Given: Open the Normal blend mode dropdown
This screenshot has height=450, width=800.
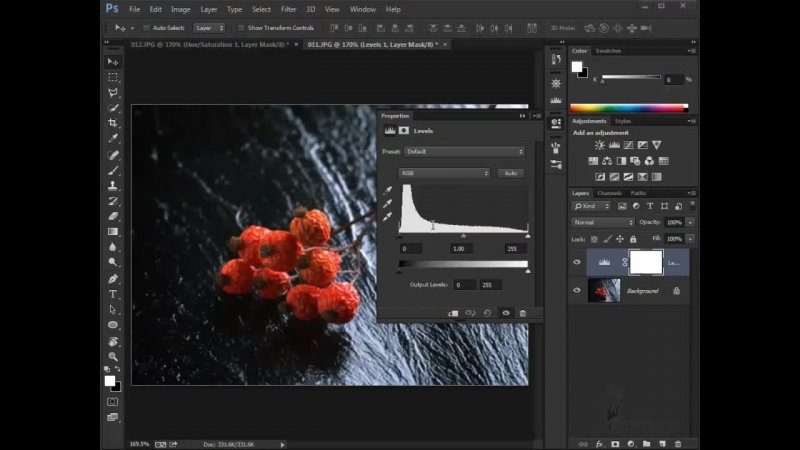Looking at the screenshot, I should tap(602, 222).
